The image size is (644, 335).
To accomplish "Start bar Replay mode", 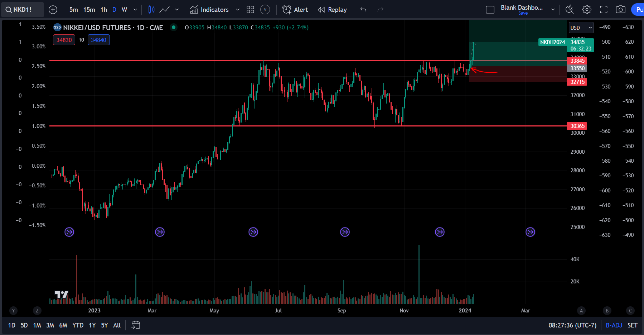I will pyautogui.click(x=332, y=10).
